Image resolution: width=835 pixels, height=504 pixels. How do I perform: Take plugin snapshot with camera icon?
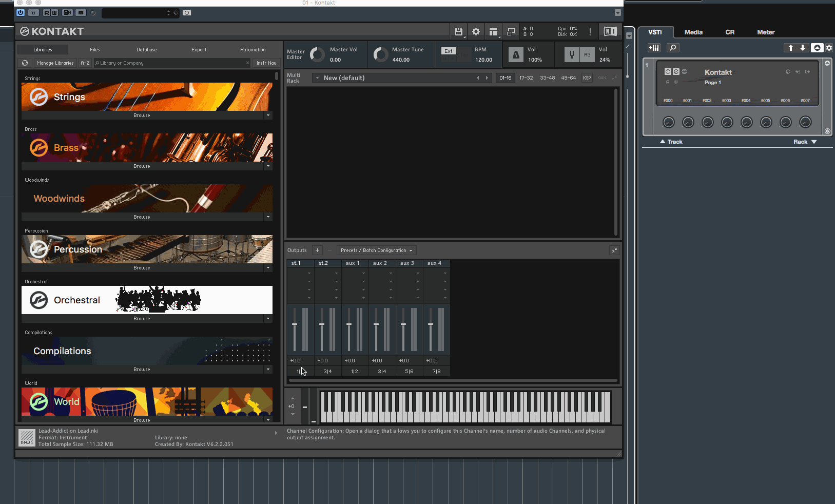coord(187,13)
